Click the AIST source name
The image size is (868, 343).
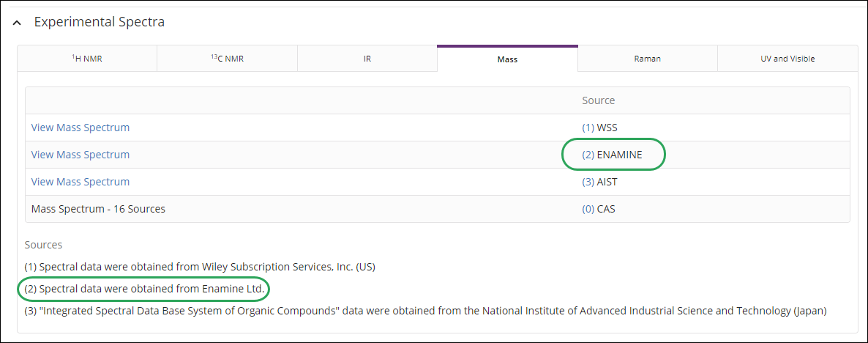pyautogui.click(x=607, y=182)
